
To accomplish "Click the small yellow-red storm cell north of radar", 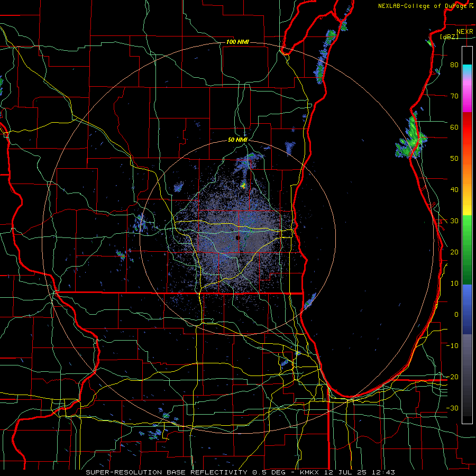I will 243,185.
